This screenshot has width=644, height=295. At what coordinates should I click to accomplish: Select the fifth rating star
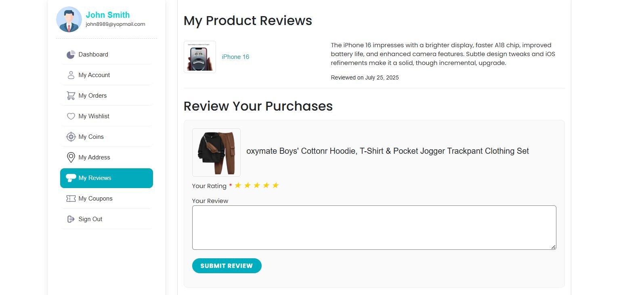(x=276, y=185)
